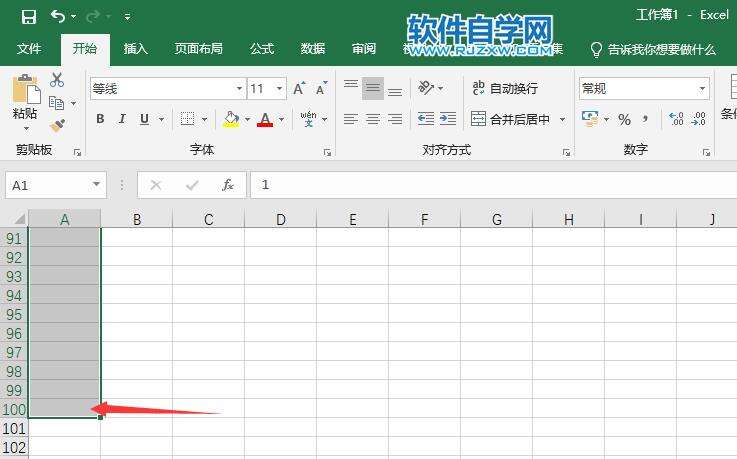Open the font name 等线 combo box
737x459 pixels.
click(x=168, y=88)
